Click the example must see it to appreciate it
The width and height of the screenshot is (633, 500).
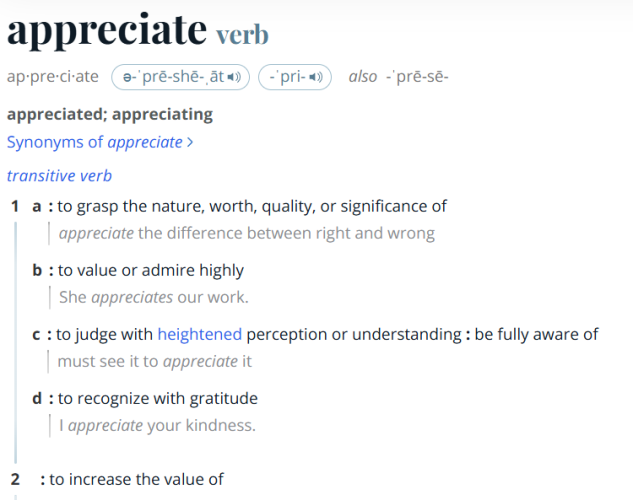click(155, 362)
